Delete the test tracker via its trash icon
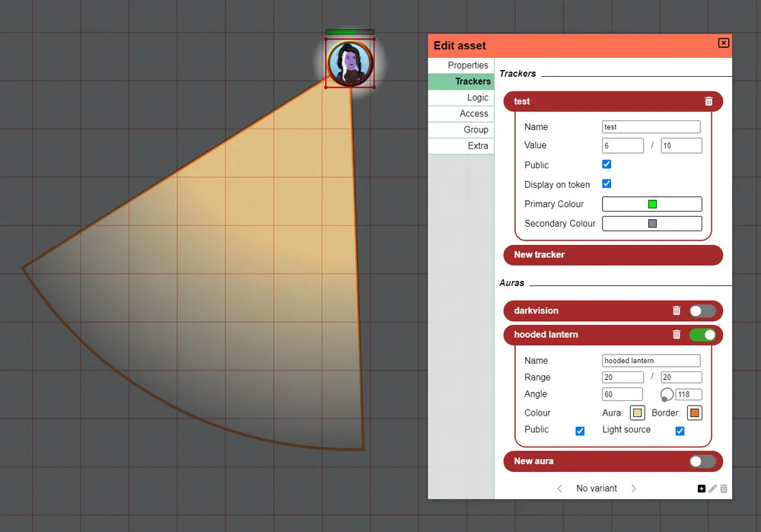The image size is (761, 532). point(708,101)
